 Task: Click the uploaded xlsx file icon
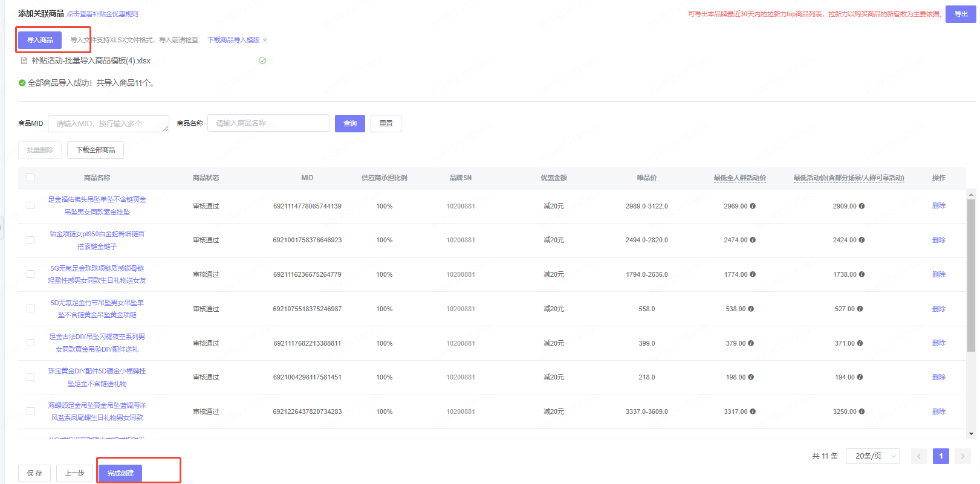click(24, 60)
